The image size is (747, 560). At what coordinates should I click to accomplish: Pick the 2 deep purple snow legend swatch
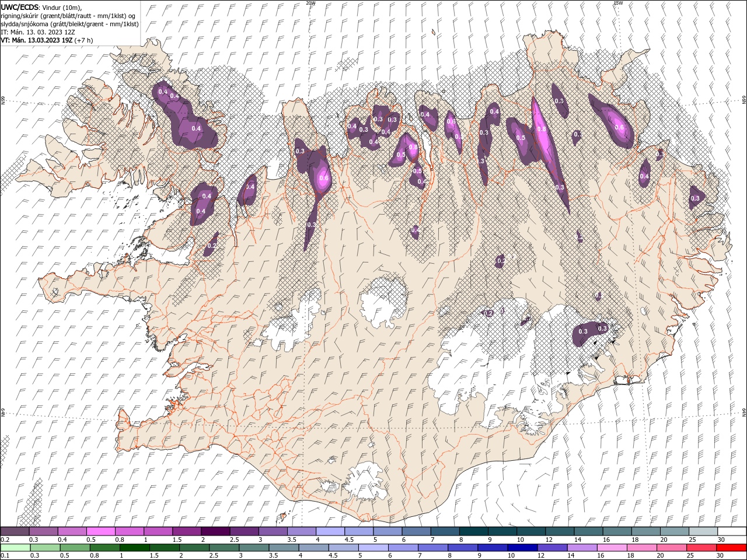215,531
